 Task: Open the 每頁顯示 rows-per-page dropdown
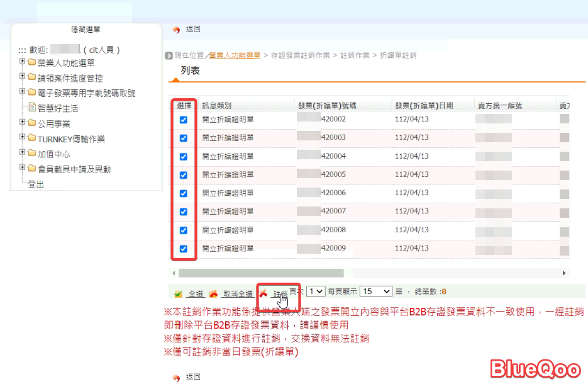click(376, 291)
